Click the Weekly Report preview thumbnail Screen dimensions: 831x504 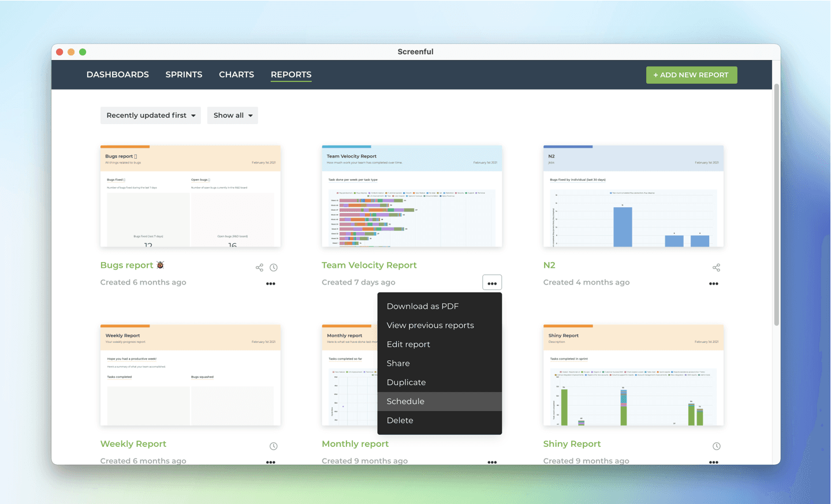click(x=191, y=375)
